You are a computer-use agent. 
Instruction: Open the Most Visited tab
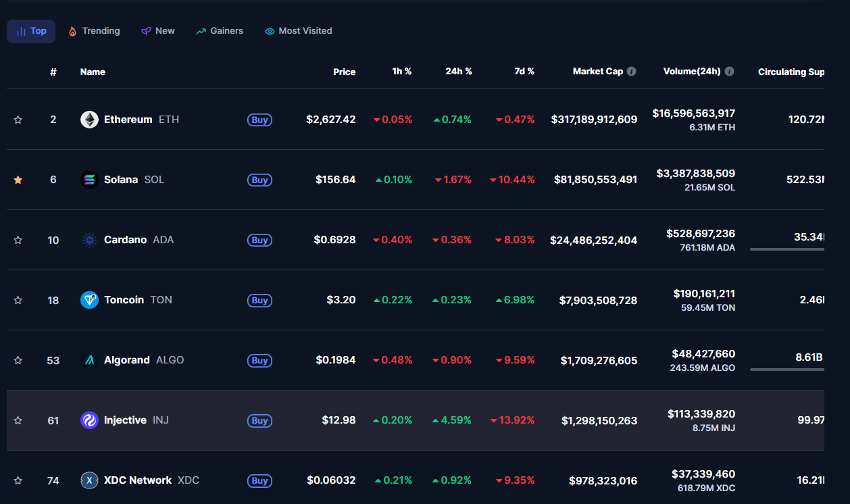coord(299,31)
